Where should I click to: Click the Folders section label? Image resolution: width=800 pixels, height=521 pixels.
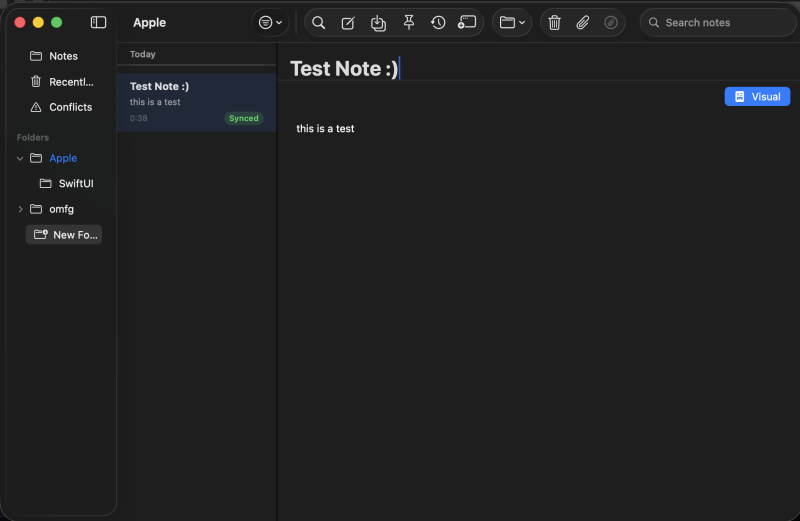tap(33, 137)
